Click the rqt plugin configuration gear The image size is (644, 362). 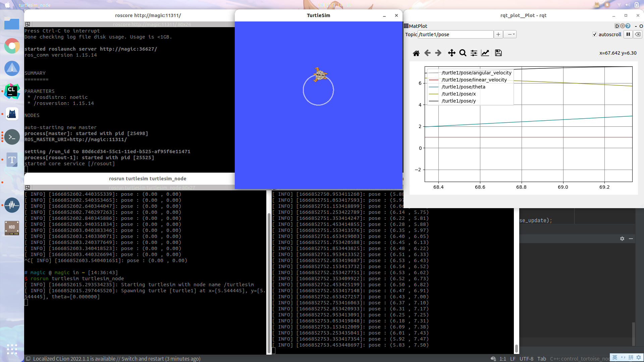(623, 26)
